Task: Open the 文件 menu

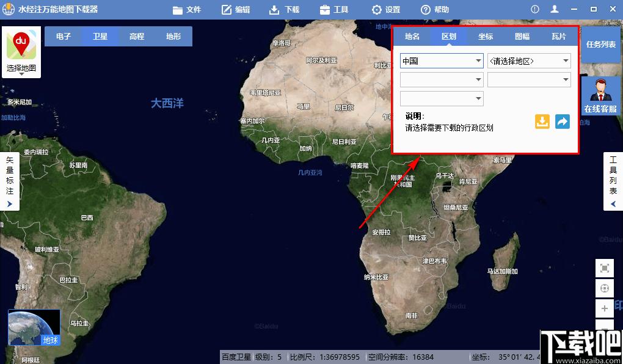Action: point(187,10)
